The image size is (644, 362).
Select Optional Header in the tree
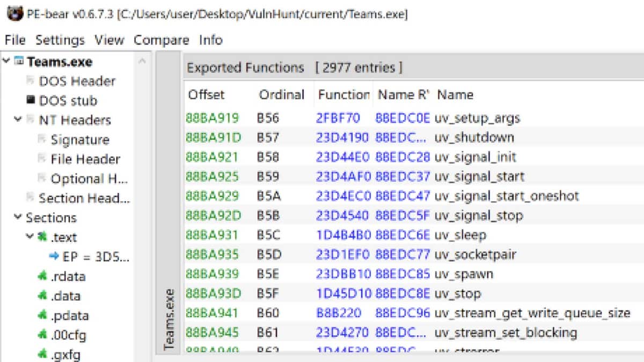tap(89, 179)
